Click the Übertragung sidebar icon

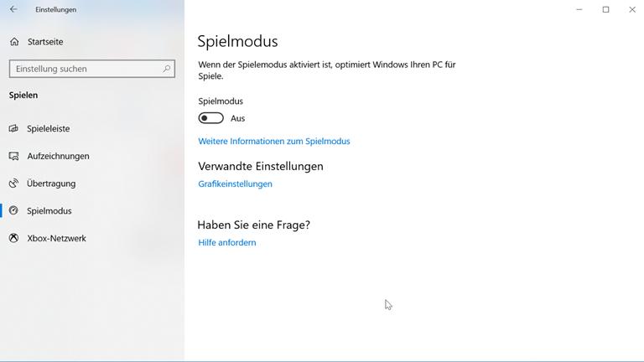[x=13, y=184]
